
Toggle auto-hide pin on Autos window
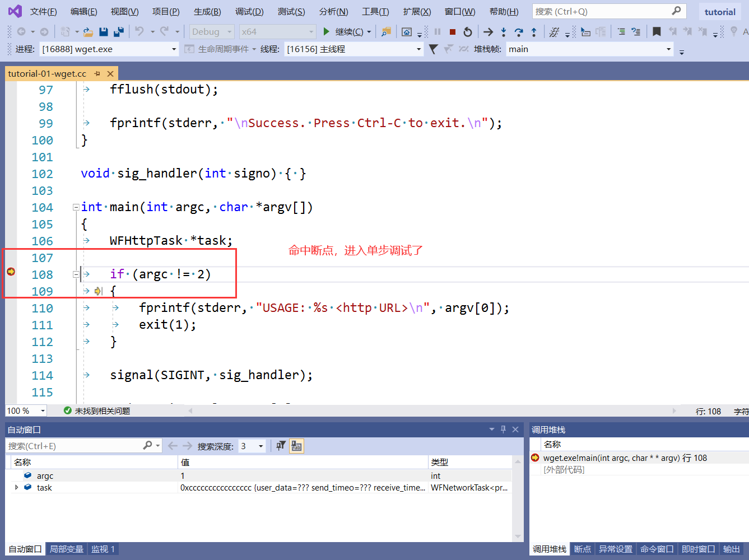point(503,430)
